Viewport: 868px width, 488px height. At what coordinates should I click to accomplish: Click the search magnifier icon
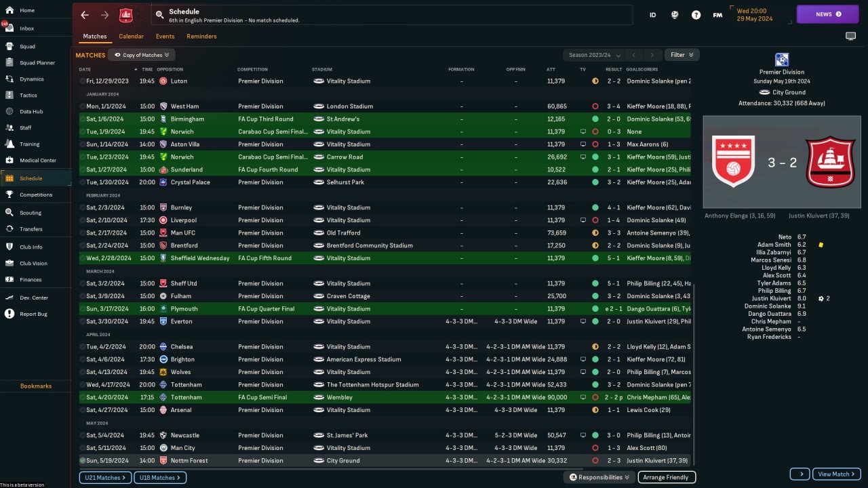[x=159, y=14]
